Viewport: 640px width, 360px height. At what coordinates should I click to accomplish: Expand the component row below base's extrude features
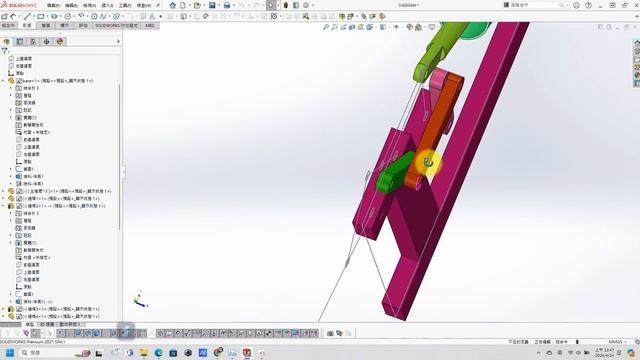[3, 191]
